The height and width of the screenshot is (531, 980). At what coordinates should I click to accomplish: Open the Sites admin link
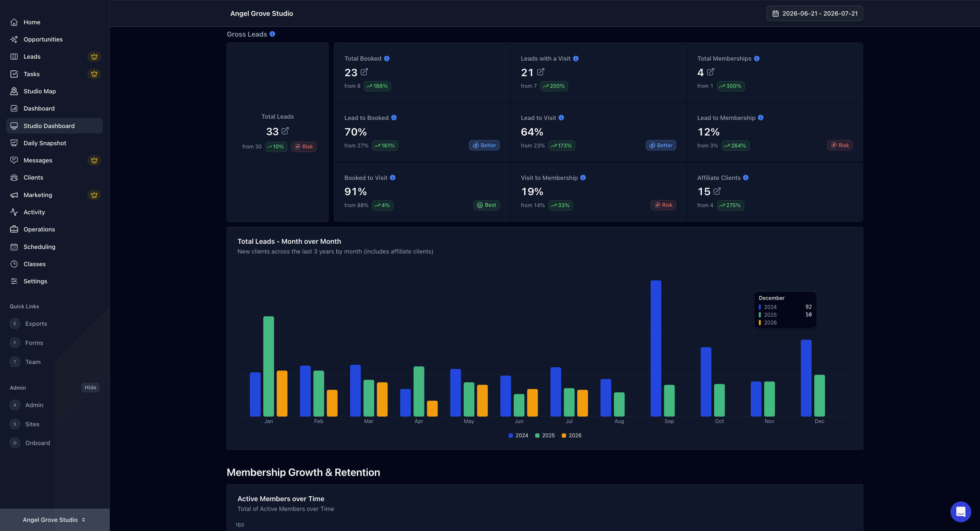click(32, 424)
